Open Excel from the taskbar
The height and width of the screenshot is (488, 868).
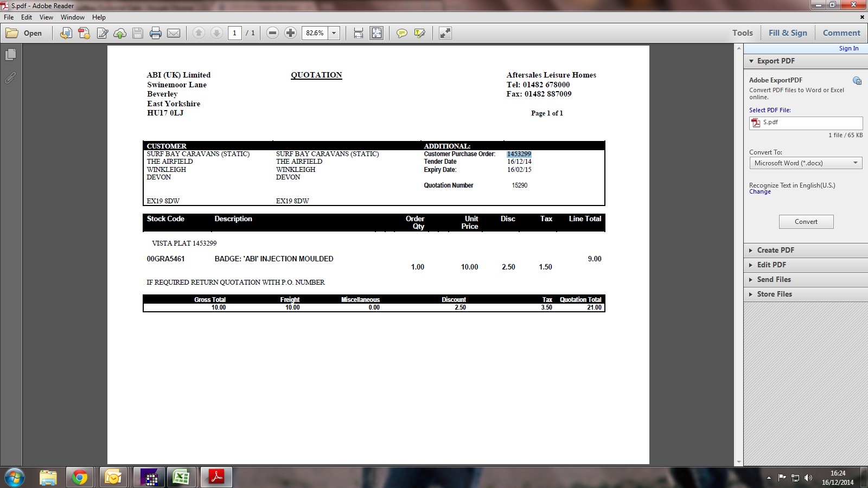click(x=181, y=478)
